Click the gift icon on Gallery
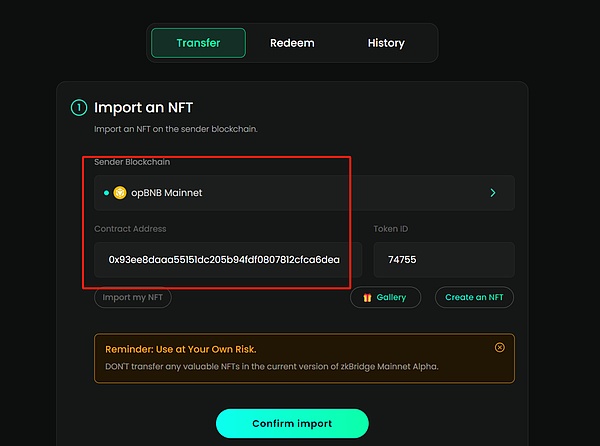Viewport: 600px width, 446px height. click(x=367, y=298)
